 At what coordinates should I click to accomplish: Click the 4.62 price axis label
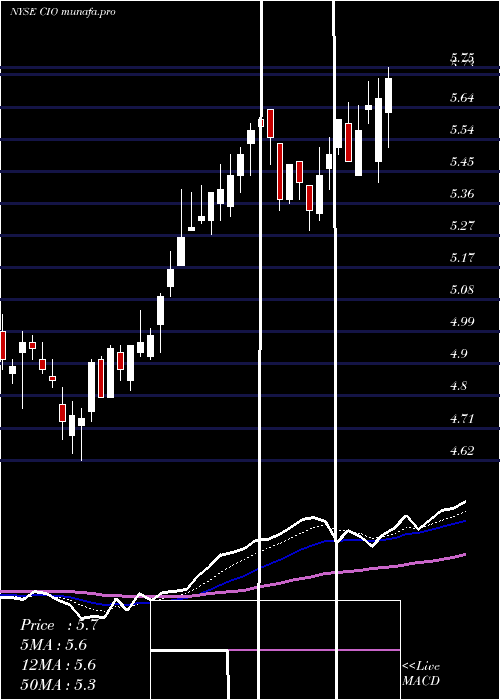pyautogui.click(x=462, y=450)
